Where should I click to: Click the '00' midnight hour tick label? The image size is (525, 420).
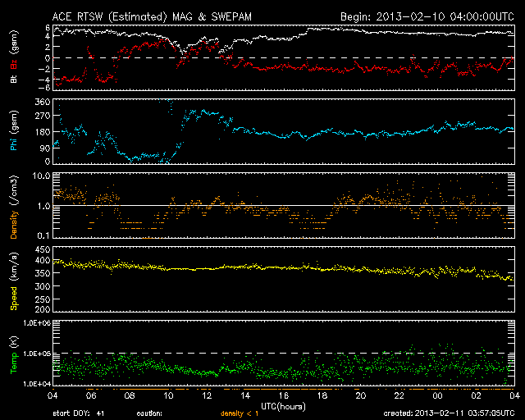click(437, 395)
